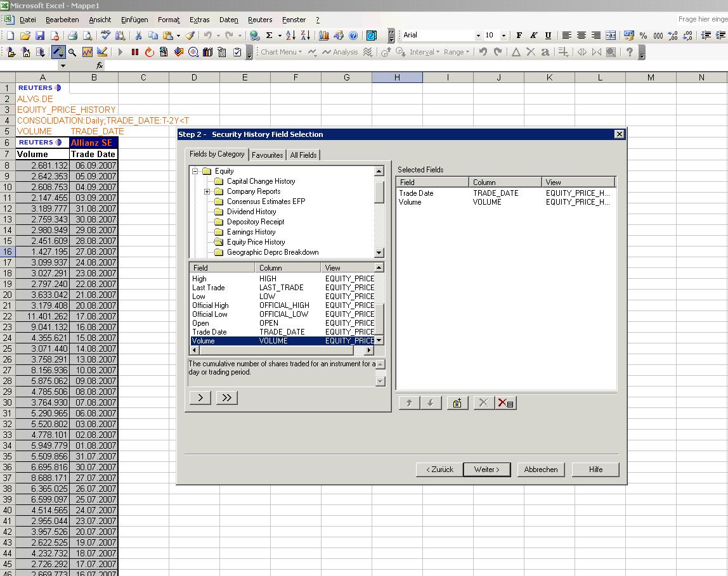Toggle italic formatting (K) button
Viewport: 728px width, 576px height.
(x=533, y=35)
